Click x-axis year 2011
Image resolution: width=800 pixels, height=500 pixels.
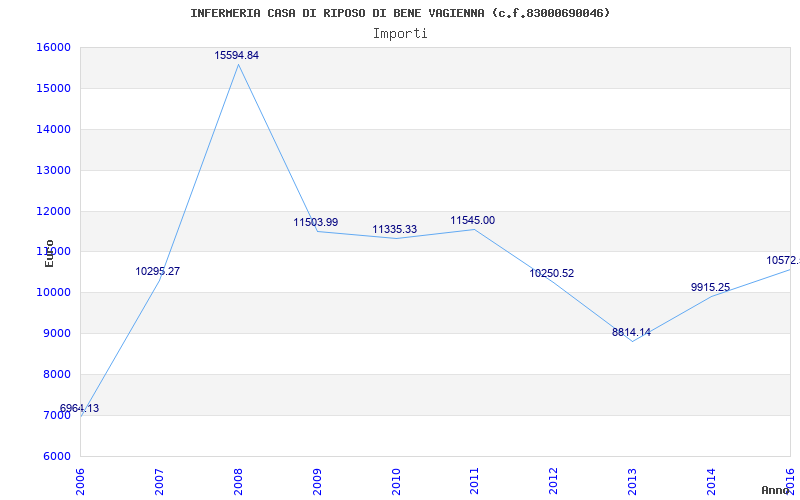point(474,481)
